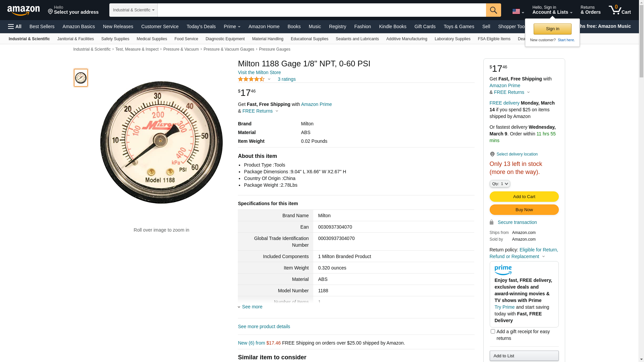Visit the Milton Store link
This screenshot has height=362, width=644.
pos(259,72)
